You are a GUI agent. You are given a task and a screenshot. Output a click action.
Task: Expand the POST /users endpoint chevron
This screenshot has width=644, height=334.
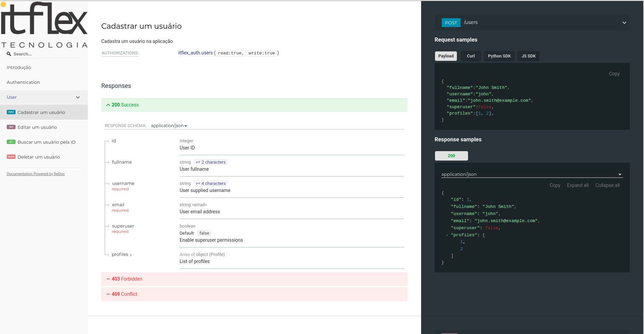pos(624,23)
